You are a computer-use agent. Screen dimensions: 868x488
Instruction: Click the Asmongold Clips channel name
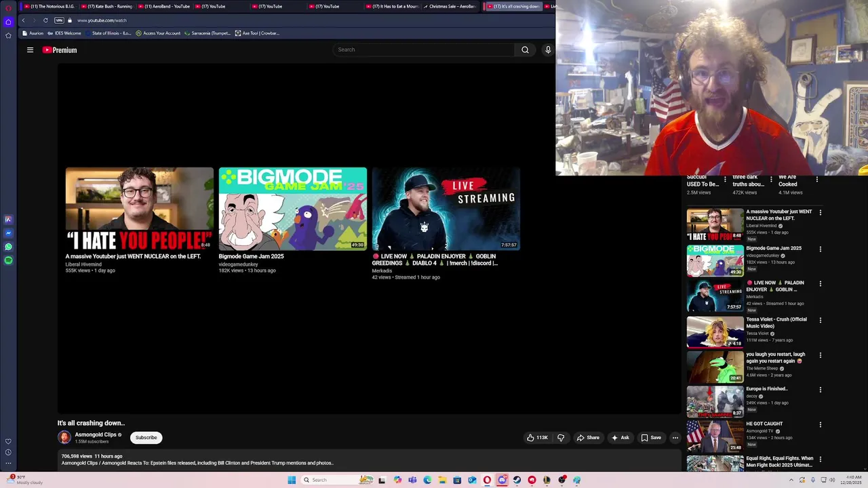tap(96, 434)
